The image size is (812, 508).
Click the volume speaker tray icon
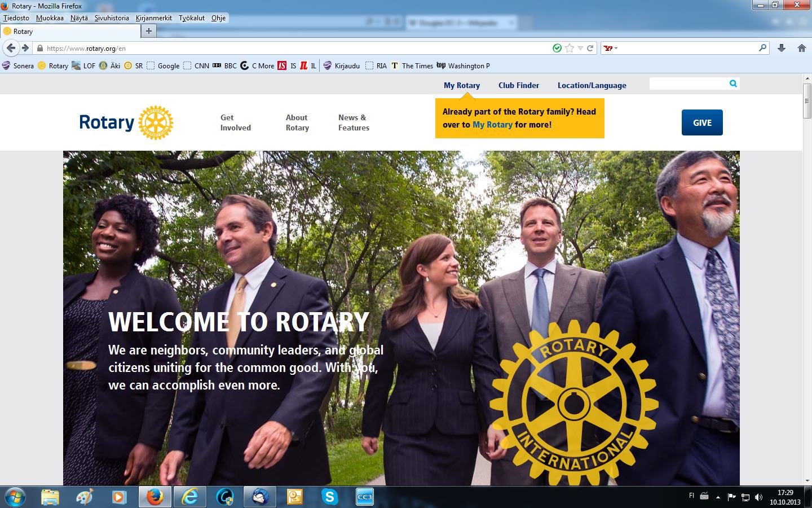click(x=759, y=497)
